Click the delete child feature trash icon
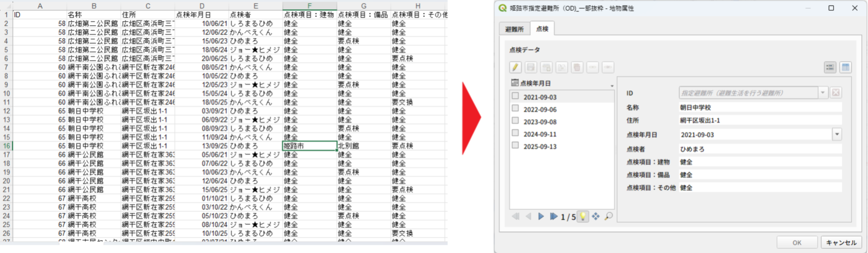This screenshot has width=868, height=253. pos(577,67)
